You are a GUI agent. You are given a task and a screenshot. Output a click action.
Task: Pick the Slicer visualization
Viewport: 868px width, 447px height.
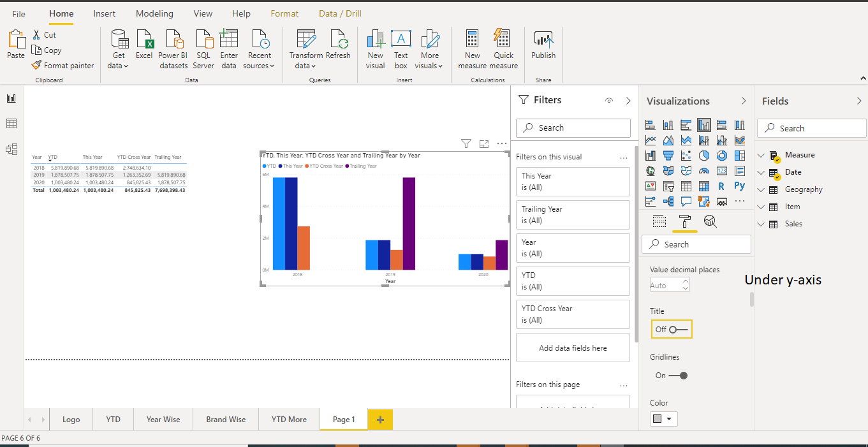point(668,186)
